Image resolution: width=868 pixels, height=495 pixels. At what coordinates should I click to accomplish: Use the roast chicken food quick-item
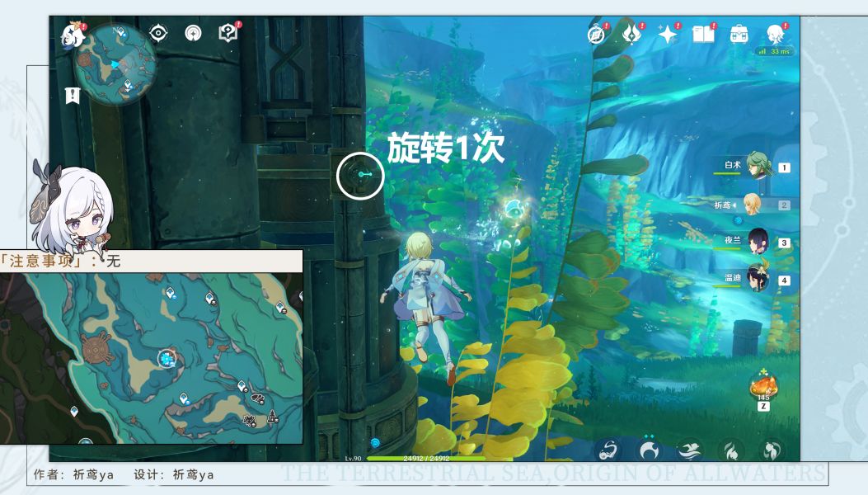[763, 386]
